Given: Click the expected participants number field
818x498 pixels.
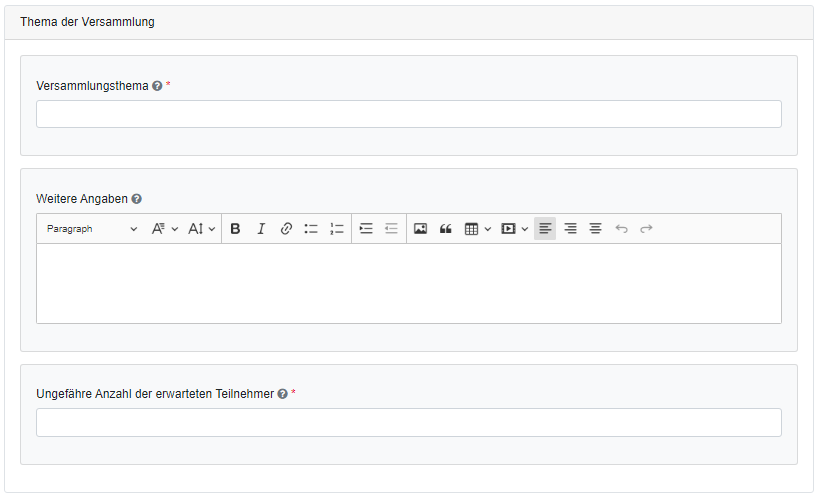Looking at the screenshot, I should 408,422.
